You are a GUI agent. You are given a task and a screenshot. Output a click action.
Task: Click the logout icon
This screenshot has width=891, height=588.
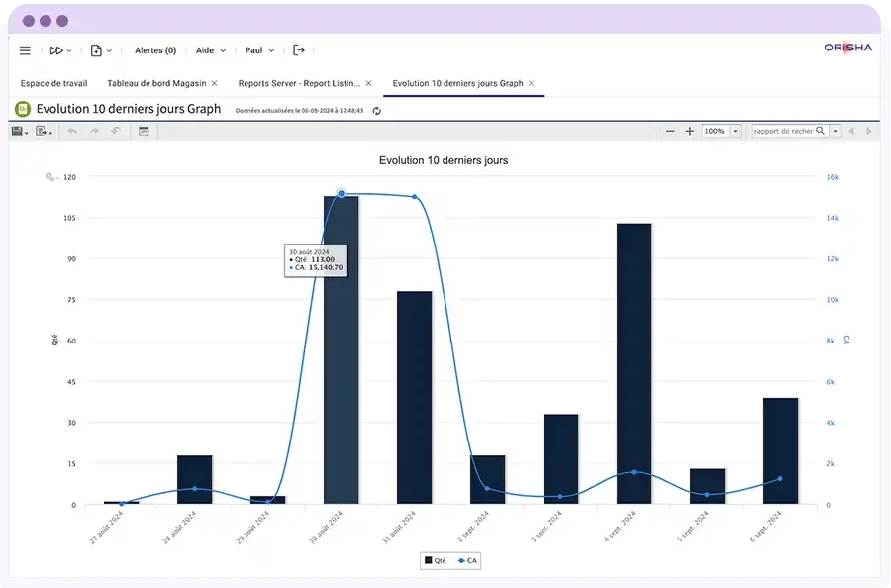coord(299,50)
